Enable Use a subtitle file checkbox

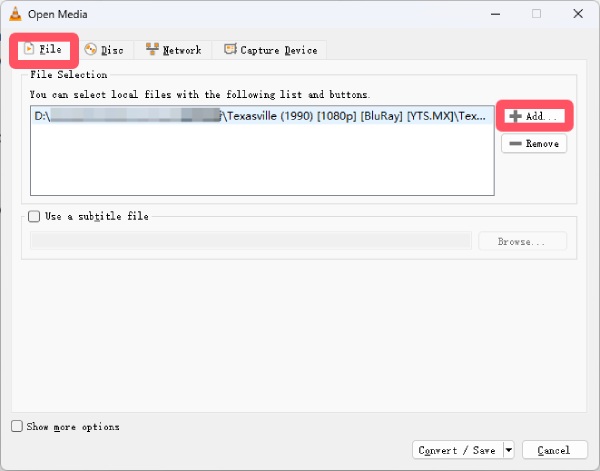click(34, 217)
